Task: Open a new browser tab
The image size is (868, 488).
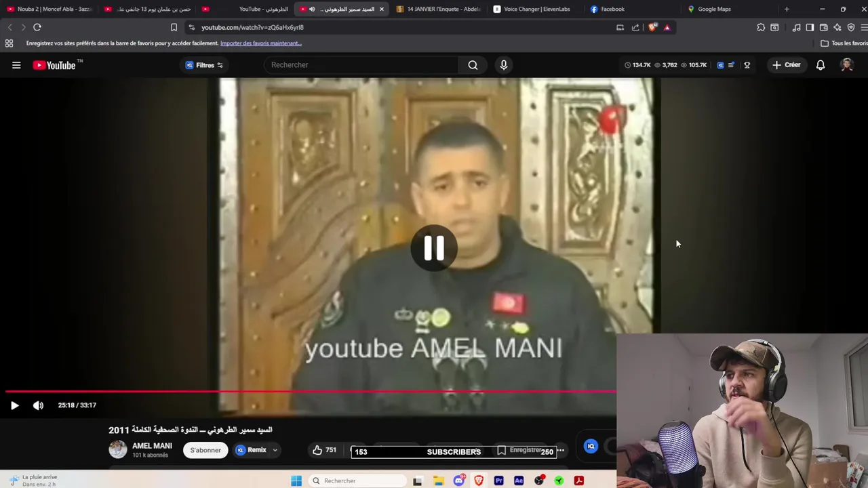Action: pos(787,9)
